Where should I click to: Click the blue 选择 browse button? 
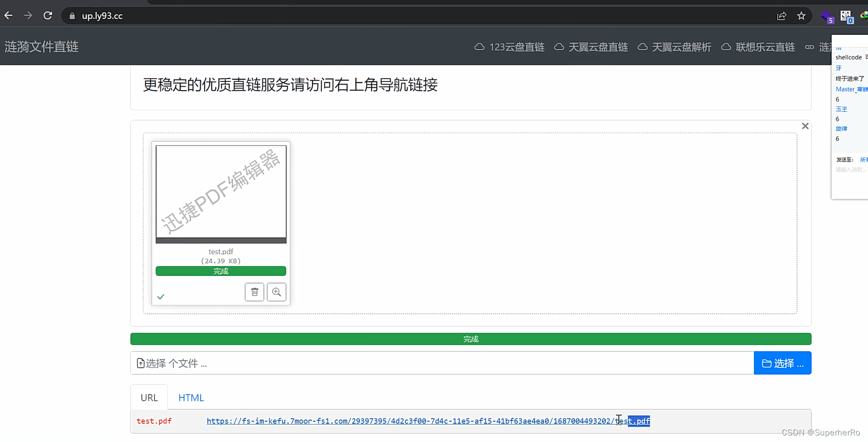click(782, 363)
